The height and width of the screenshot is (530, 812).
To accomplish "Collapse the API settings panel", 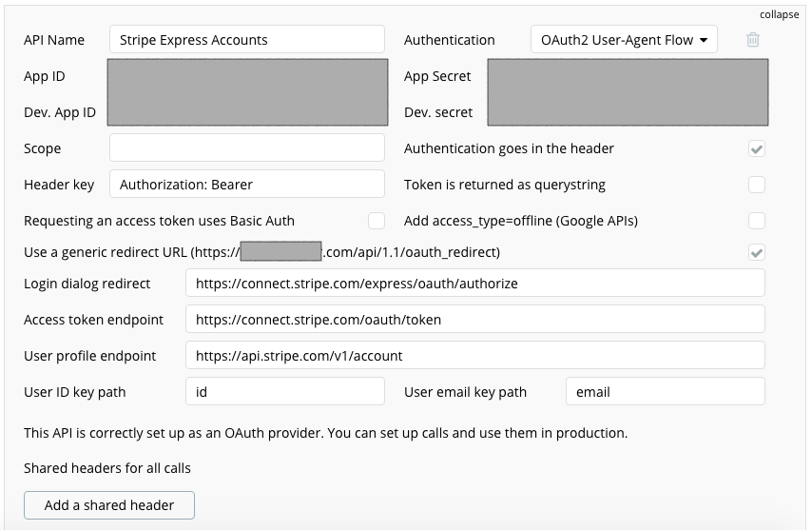I will (x=779, y=14).
